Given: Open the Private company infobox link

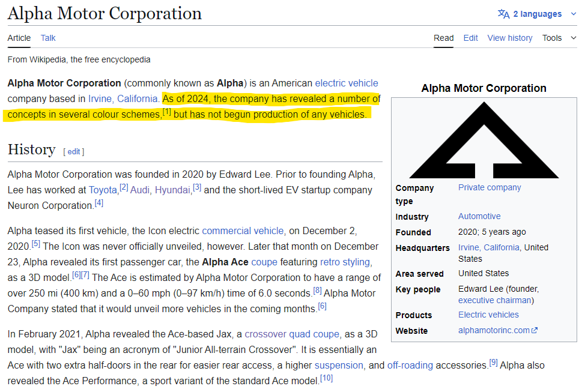Looking at the screenshot, I should point(490,188).
